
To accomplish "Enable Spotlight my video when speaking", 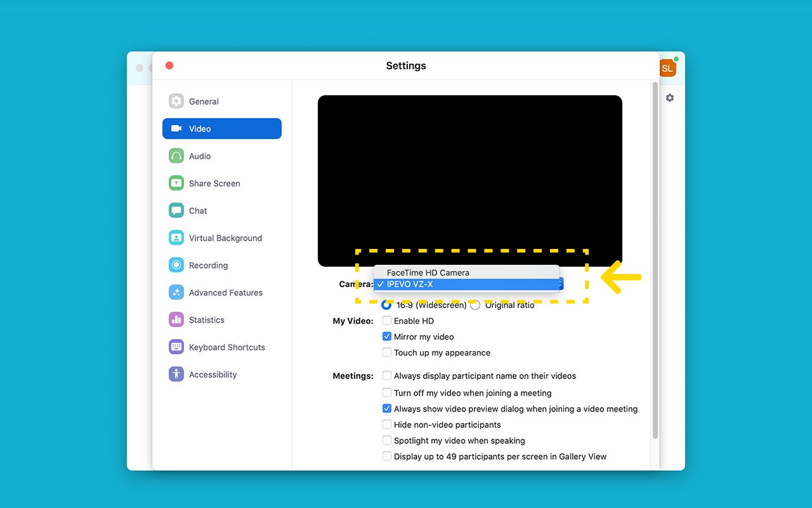I will click(x=387, y=441).
